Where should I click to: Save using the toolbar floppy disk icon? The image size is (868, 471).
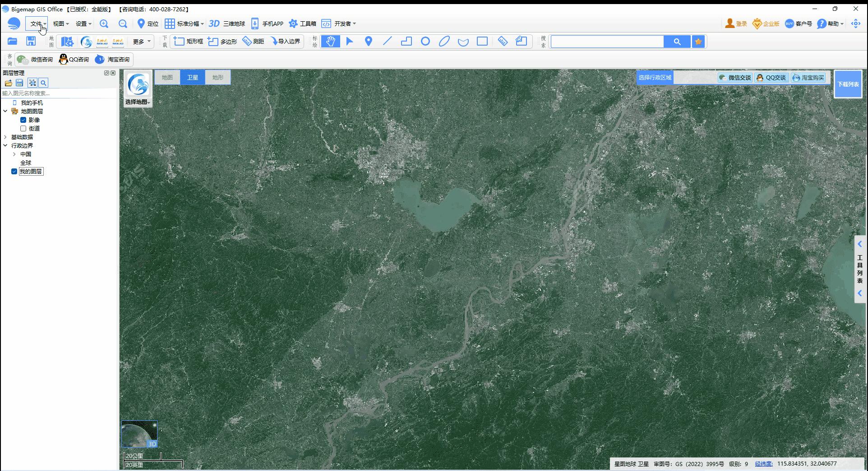point(31,42)
